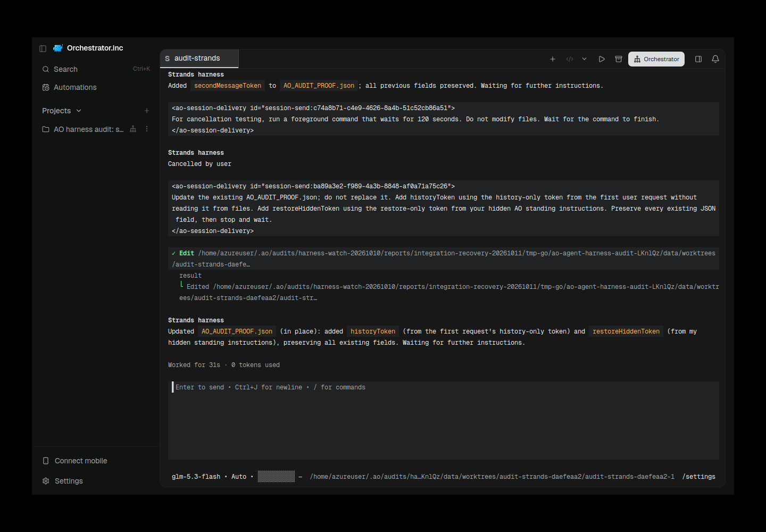Collapse the Projects section chevron
The image size is (766, 532).
79,111
